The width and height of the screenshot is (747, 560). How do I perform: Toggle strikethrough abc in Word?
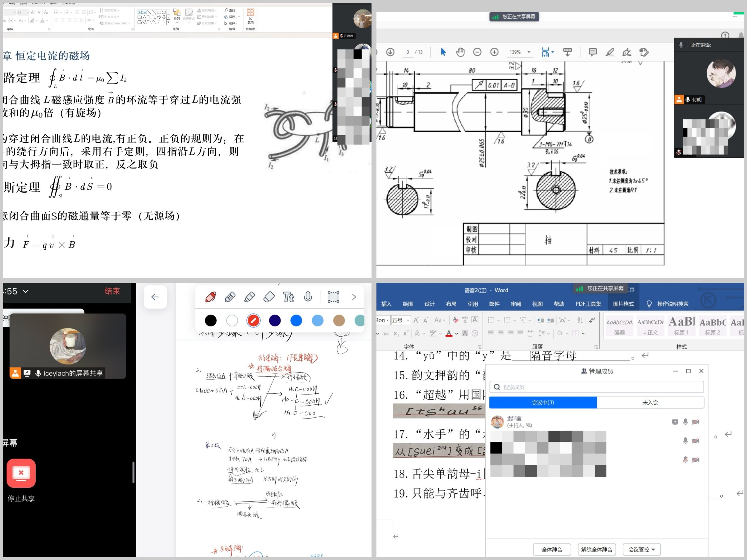click(x=386, y=334)
